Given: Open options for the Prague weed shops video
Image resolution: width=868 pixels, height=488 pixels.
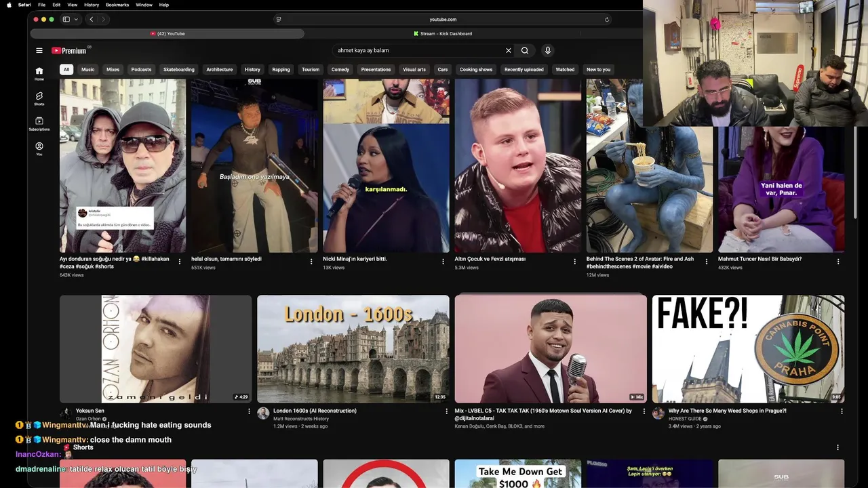Looking at the screenshot, I should [x=842, y=411].
